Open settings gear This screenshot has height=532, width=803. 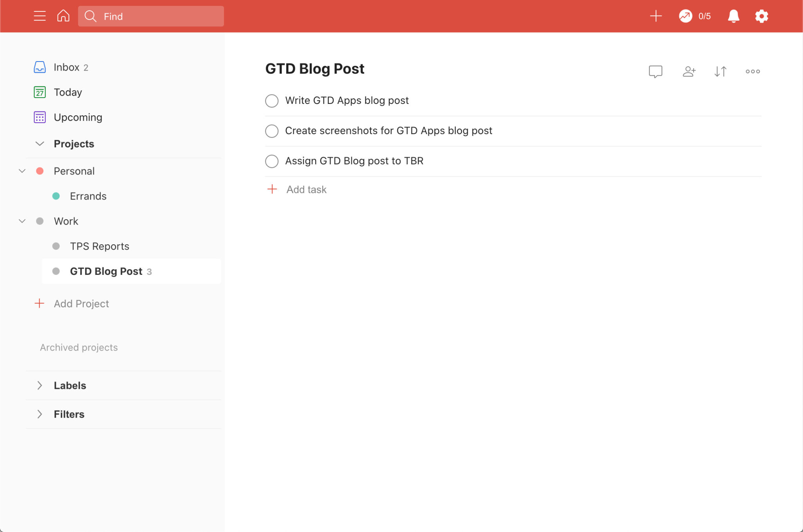[x=761, y=16]
